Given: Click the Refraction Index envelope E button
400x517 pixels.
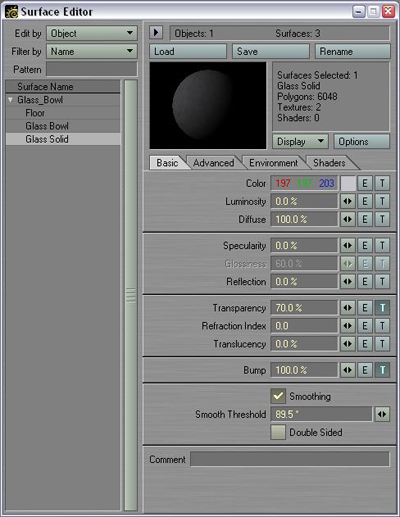Looking at the screenshot, I should pyautogui.click(x=365, y=326).
